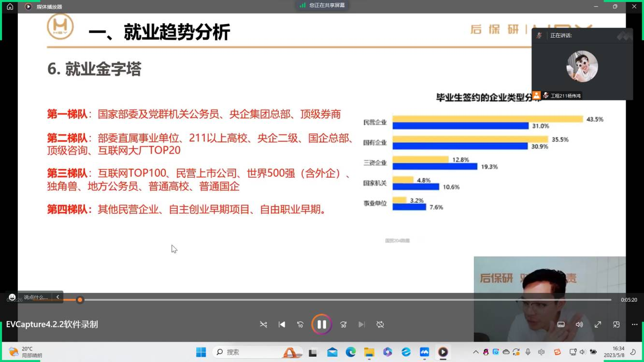Skip forward 30 seconds
This screenshot has height=362, width=644.
(343, 324)
